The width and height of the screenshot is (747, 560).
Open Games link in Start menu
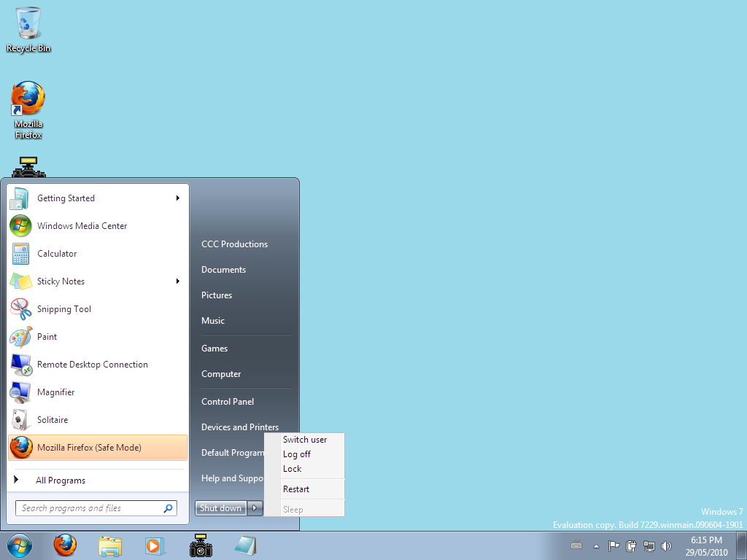point(214,349)
